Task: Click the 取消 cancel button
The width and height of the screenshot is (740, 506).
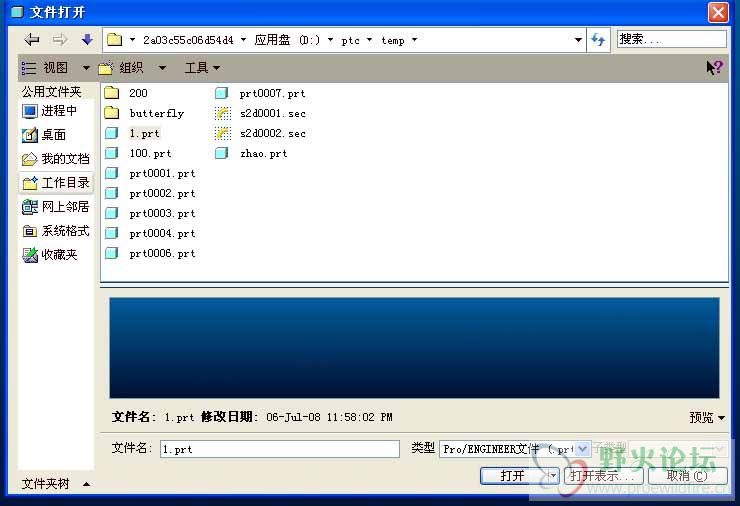Action: click(x=687, y=476)
